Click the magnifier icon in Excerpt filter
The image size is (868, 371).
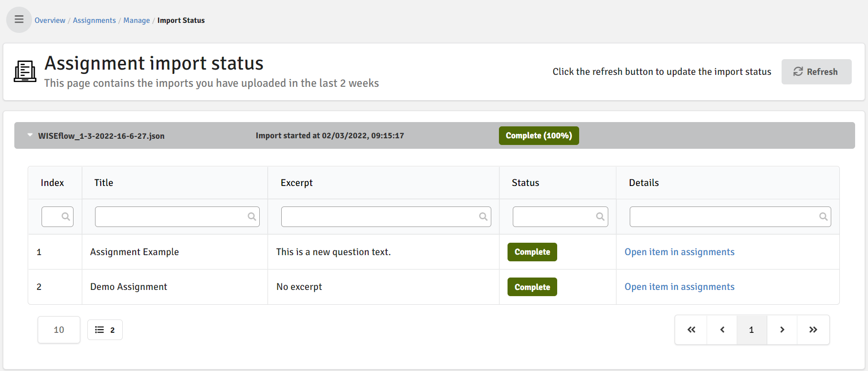(483, 216)
